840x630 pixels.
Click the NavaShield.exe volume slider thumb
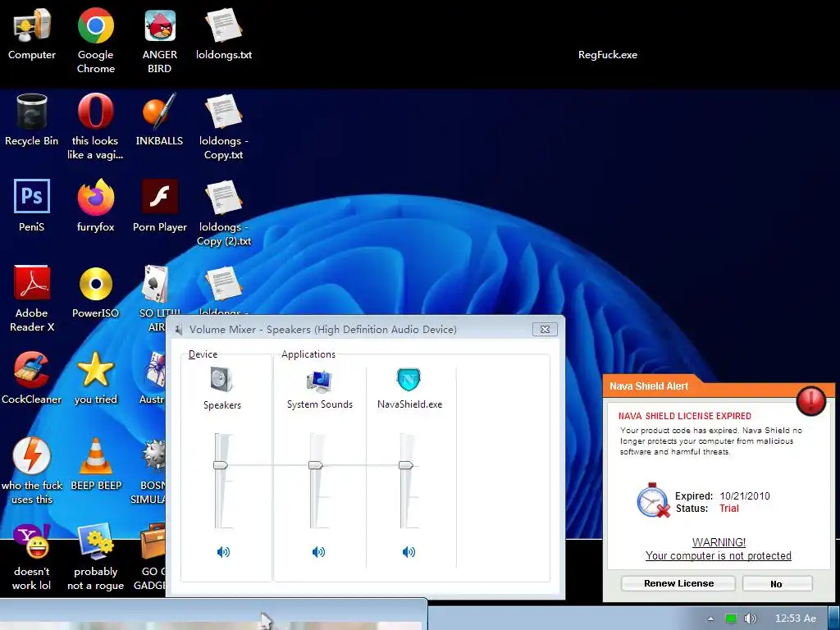point(405,465)
